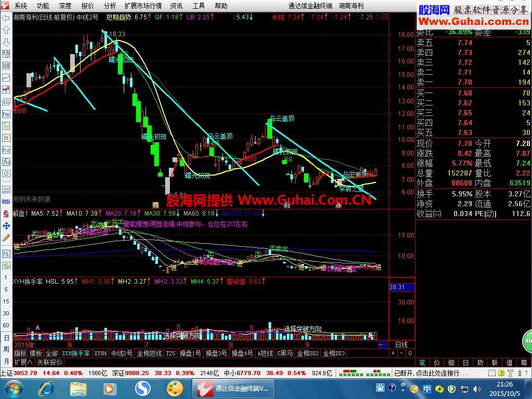Expand the 日线 period selector

pyautogui.click(x=402, y=345)
